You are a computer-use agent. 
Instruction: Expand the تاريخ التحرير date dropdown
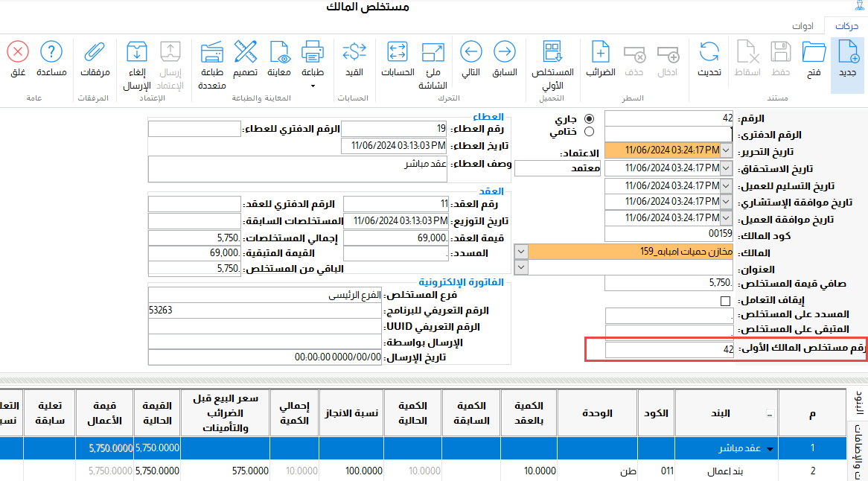coord(726,150)
